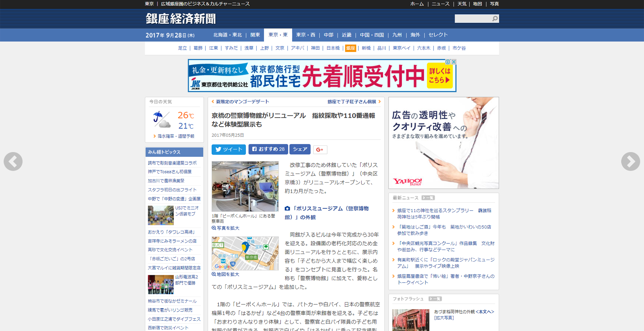Click the weather umbrella cloud icon

click(x=161, y=120)
